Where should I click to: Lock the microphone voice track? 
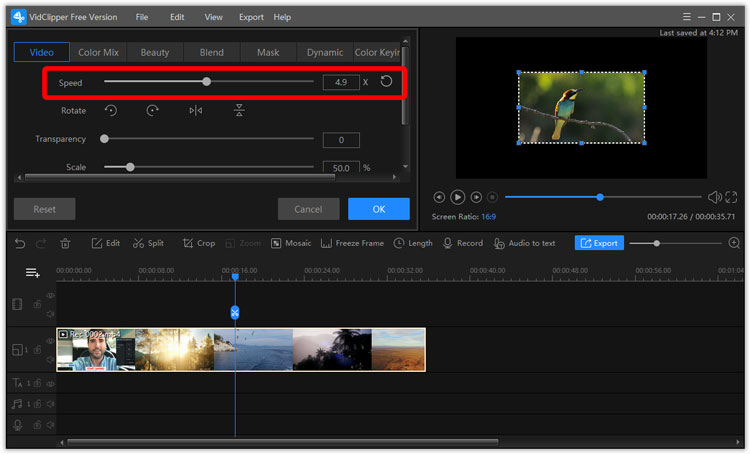[x=37, y=425]
